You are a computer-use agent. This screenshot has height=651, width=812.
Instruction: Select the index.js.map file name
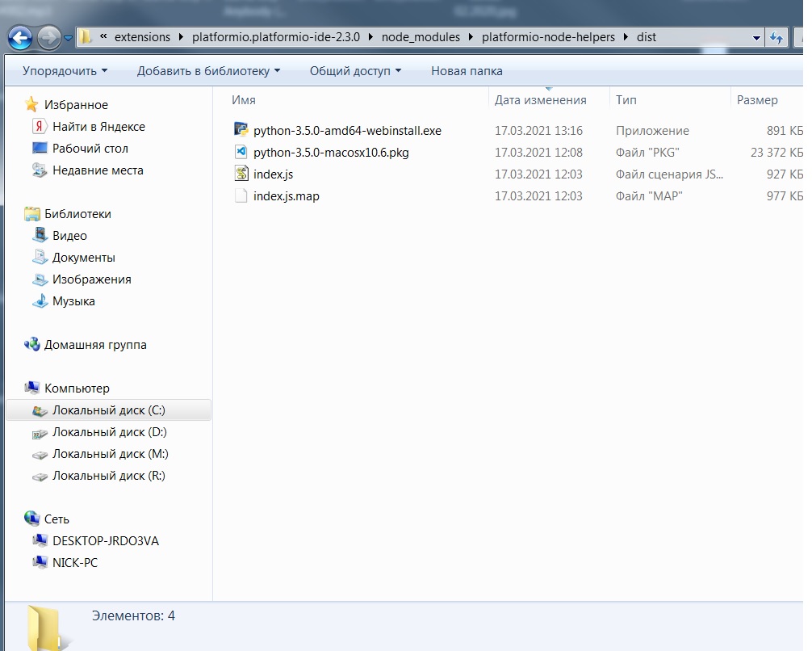pos(287,196)
